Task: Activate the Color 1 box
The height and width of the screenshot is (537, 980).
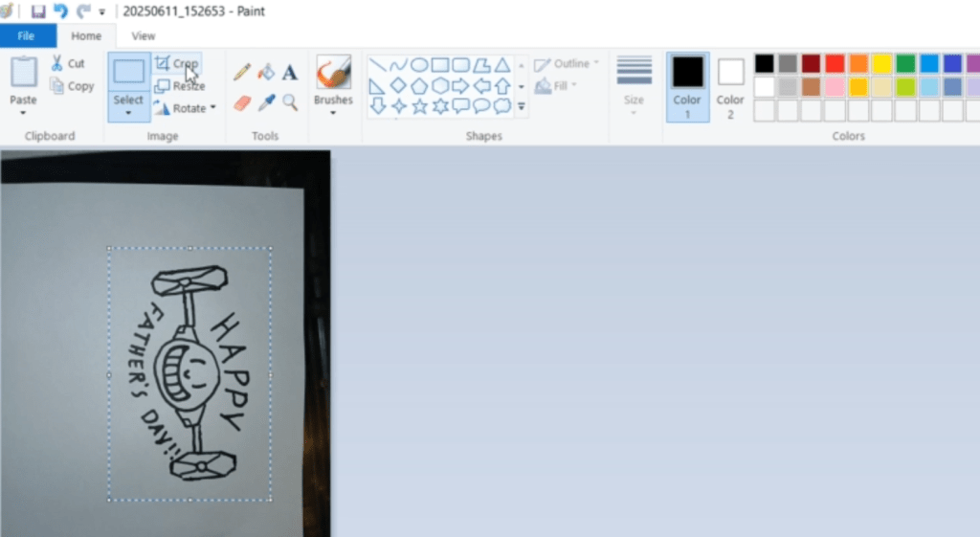Action: [687, 86]
